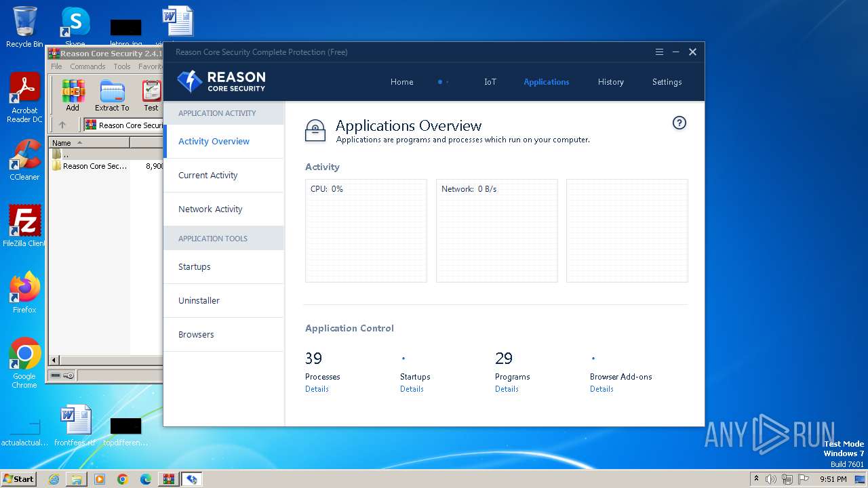Click Internet Explorer taskbar icon

54,479
